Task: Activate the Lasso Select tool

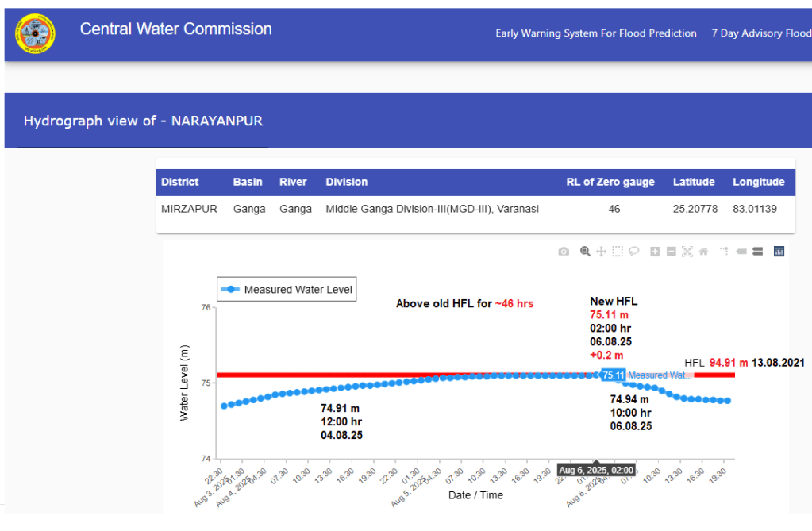Action: click(x=634, y=252)
